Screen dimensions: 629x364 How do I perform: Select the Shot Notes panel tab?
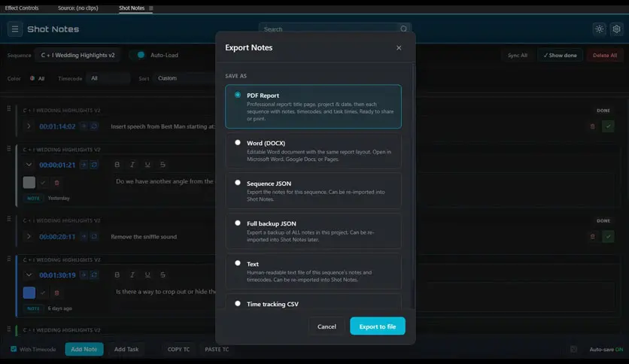point(132,8)
